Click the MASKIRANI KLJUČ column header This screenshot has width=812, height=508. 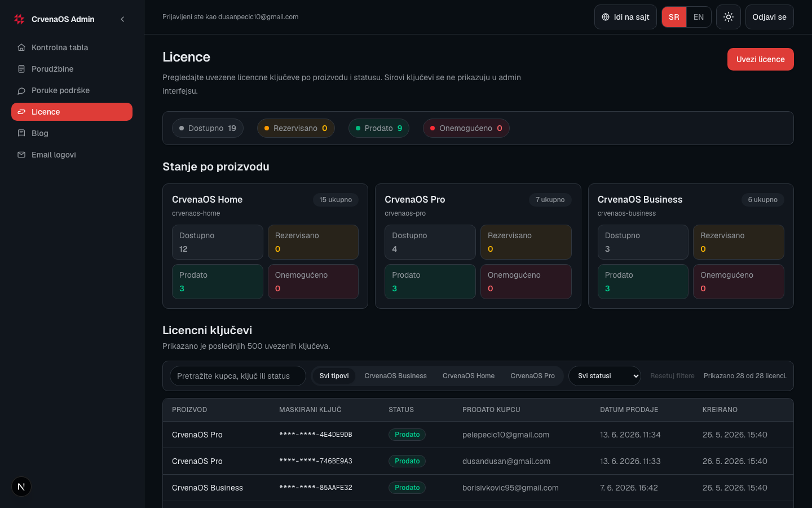tap(310, 410)
